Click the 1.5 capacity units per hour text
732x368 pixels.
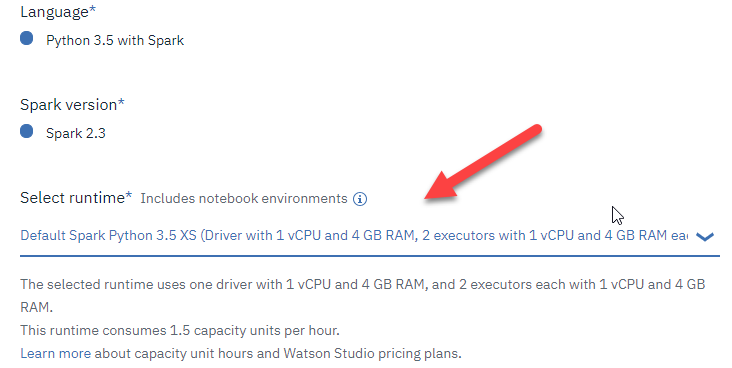pyautogui.click(x=254, y=331)
